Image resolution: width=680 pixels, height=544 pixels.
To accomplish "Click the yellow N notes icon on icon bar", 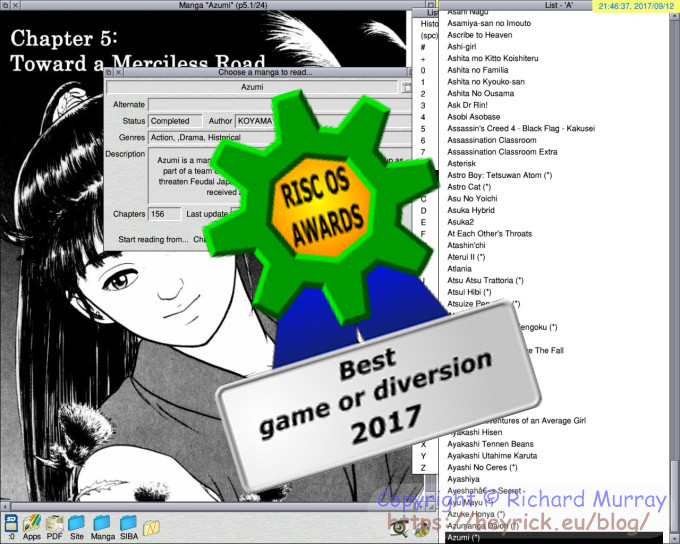I will (x=151, y=528).
